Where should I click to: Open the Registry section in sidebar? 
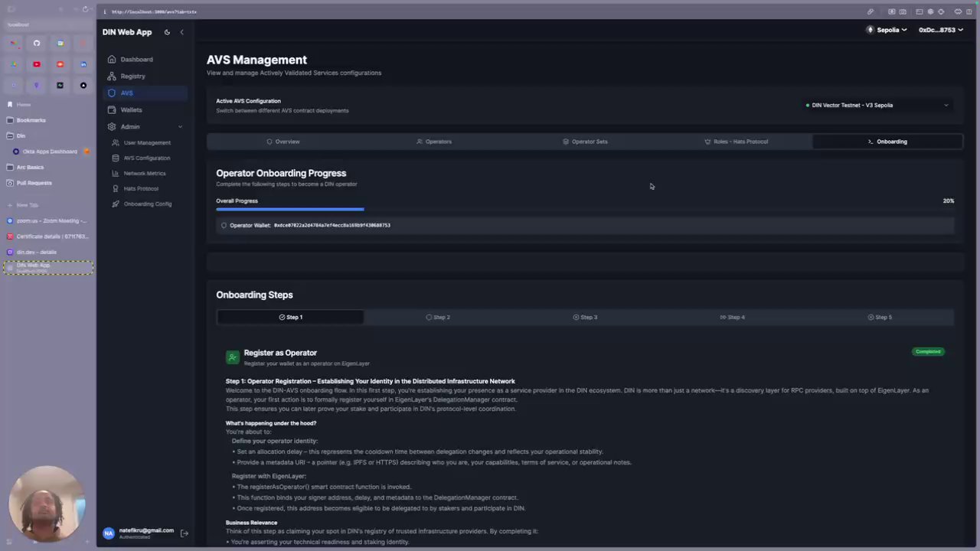(x=145, y=76)
